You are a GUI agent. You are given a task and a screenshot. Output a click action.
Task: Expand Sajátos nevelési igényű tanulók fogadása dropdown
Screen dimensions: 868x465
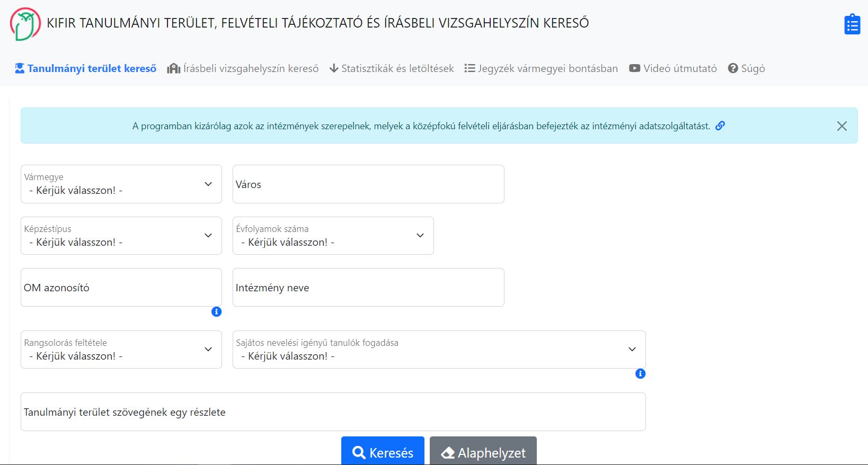coord(439,350)
